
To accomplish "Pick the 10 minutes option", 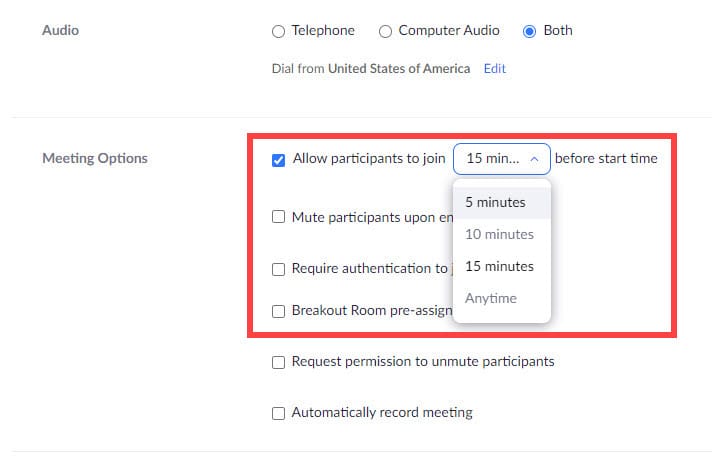I will (x=501, y=234).
